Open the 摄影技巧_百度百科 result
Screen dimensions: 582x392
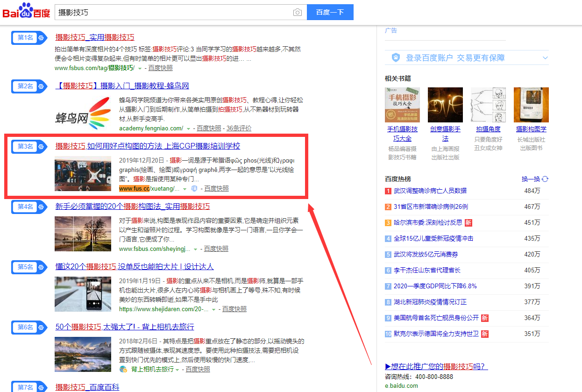click(x=87, y=387)
